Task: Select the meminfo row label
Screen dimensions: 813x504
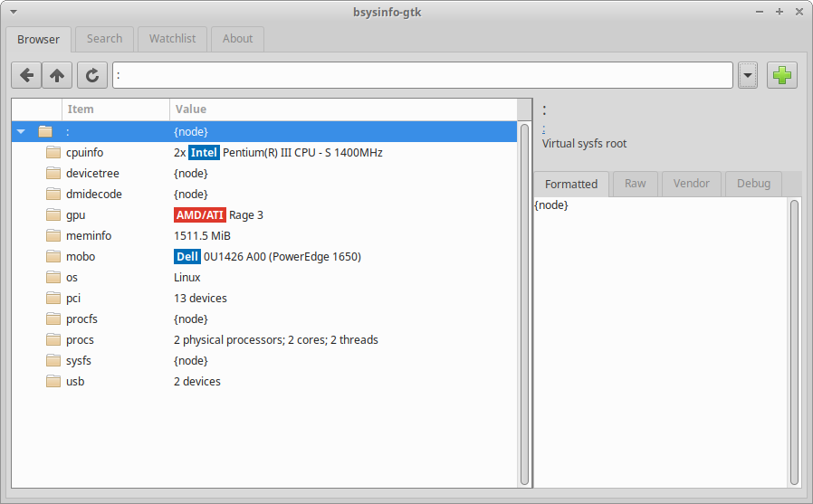Action: pyautogui.click(x=89, y=235)
